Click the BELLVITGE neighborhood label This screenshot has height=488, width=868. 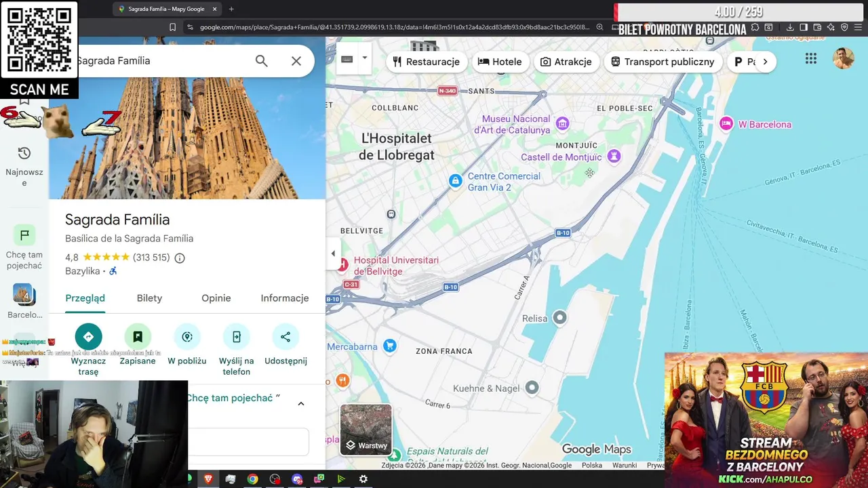click(361, 231)
